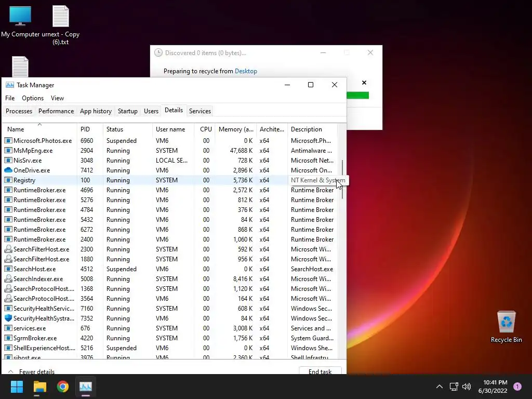Select the SearchProtocolHost row with PID 3564
The width and height of the screenshot is (532, 399).
[170, 299]
